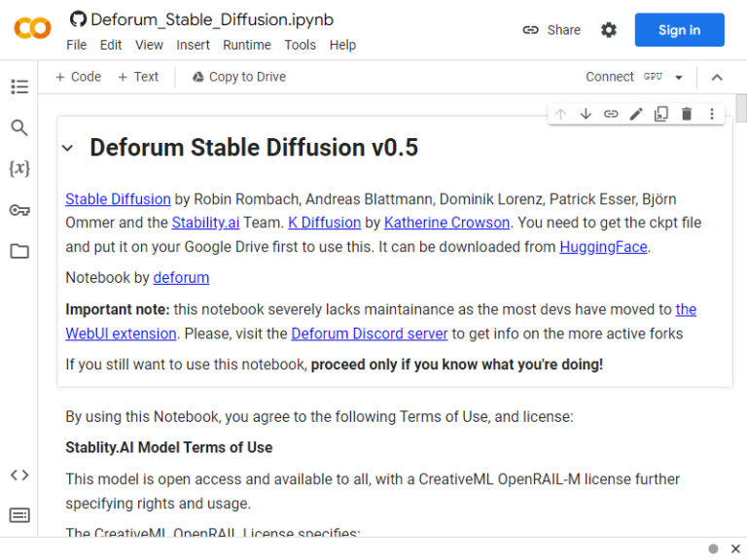
Task: Click the Sign in button
Action: coord(679,30)
